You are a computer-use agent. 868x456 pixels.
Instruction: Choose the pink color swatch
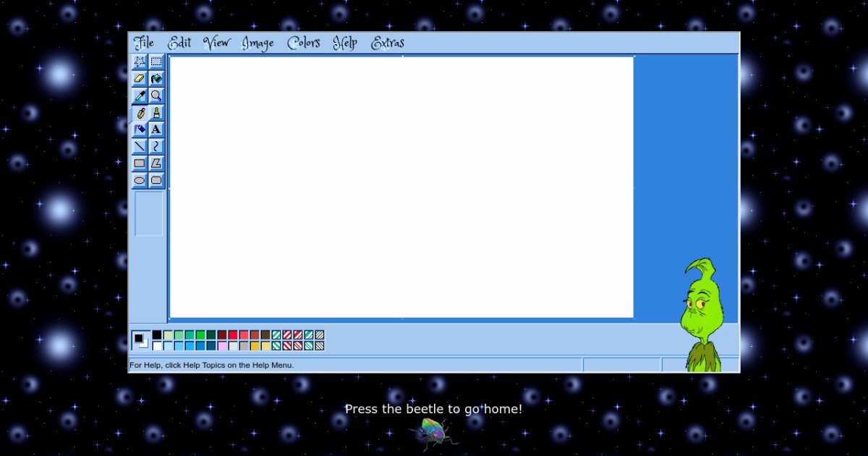pos(222,346)
